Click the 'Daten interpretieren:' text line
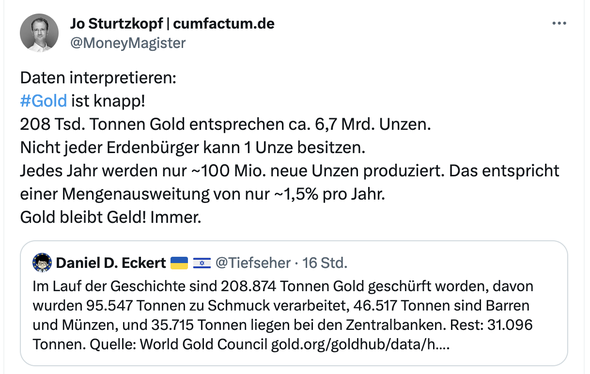590x374 pixels. point(98,78)
